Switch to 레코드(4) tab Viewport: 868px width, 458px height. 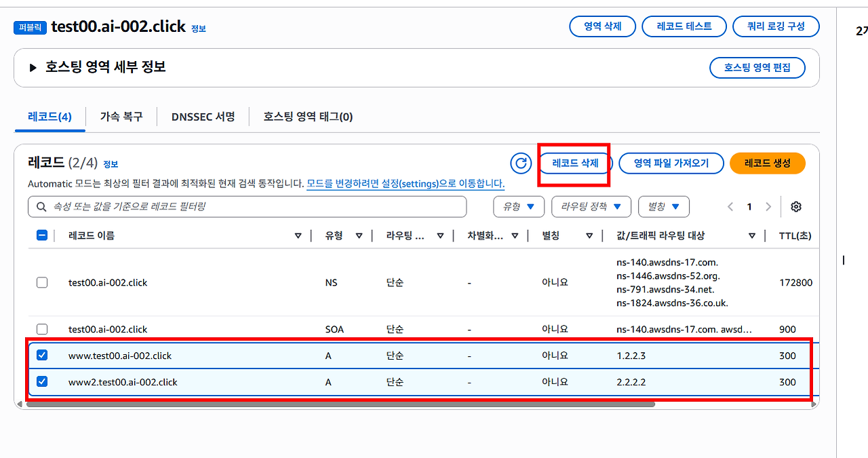pyautogui.click(x=50, y=117)
